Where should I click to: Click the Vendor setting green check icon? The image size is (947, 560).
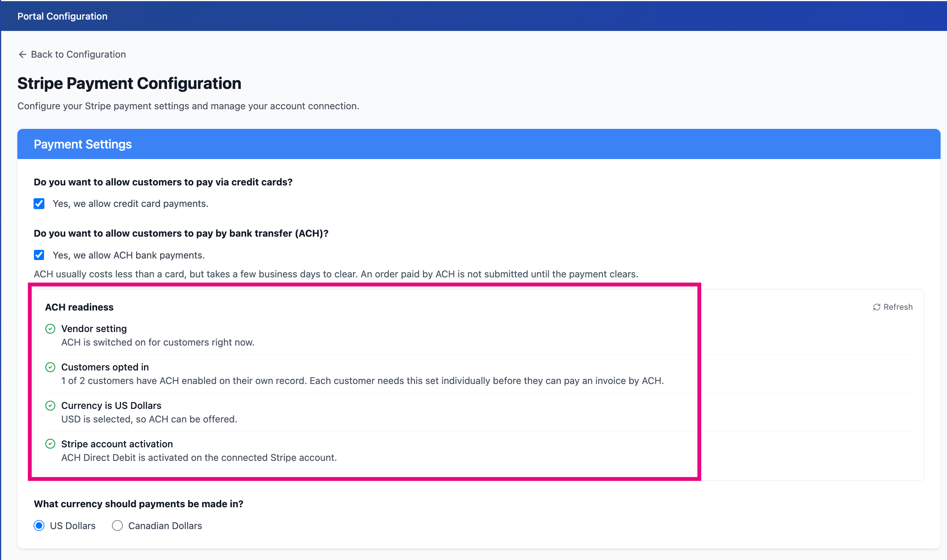click(x=50, y=329)
